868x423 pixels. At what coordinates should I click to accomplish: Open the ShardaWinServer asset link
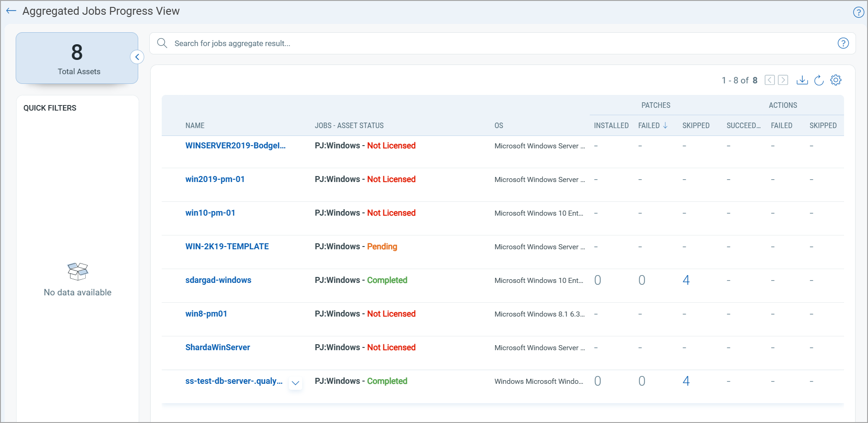[x=217, y=347]
